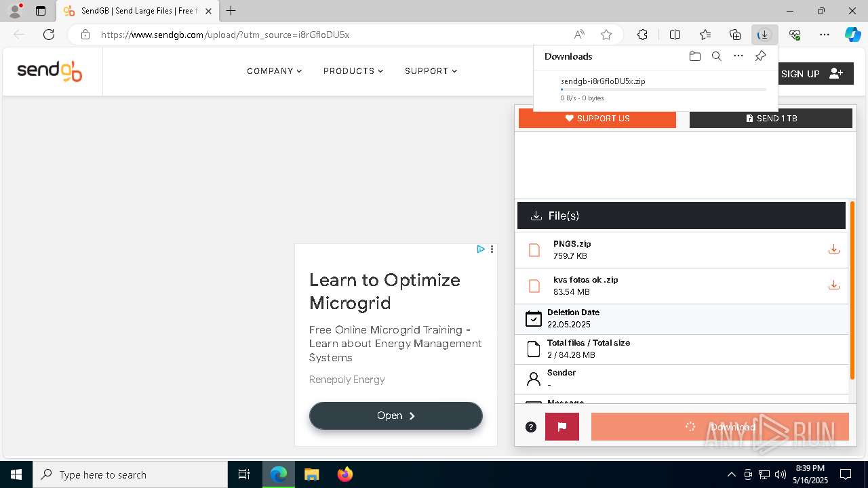868x488 pixels.
Task: Open Edge Settings and more menu
Action: (825, 35)
